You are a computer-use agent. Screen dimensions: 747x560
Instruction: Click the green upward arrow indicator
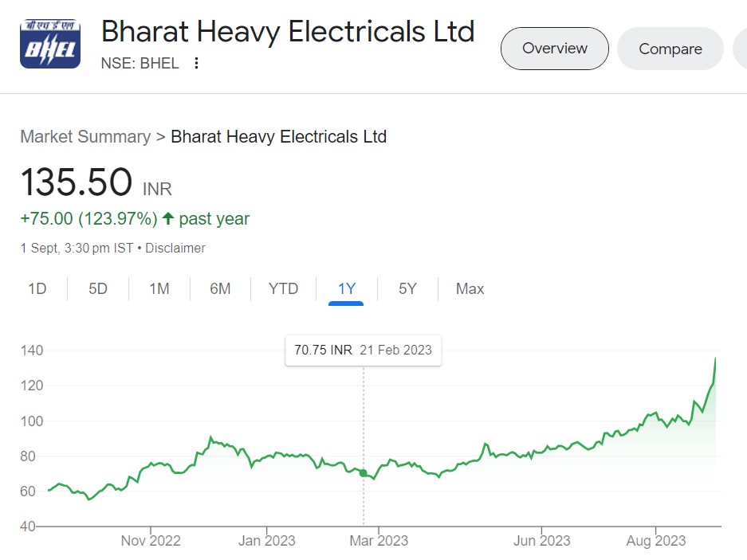[167, 218]
